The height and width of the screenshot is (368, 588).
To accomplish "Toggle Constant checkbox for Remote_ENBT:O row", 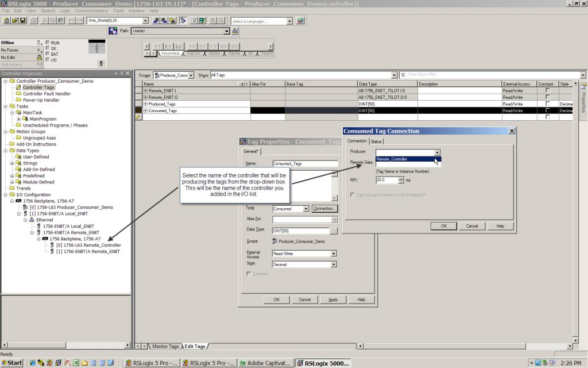I will point(547,97).
